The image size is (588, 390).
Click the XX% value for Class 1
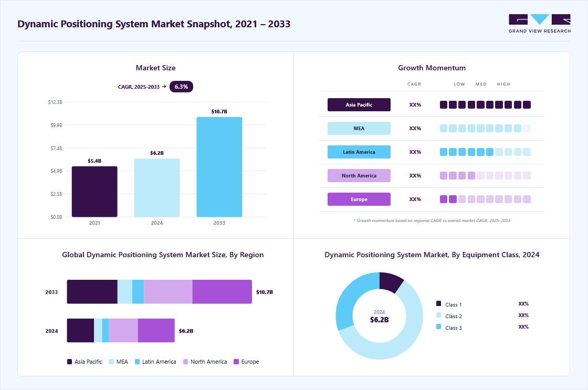point(523,304)
